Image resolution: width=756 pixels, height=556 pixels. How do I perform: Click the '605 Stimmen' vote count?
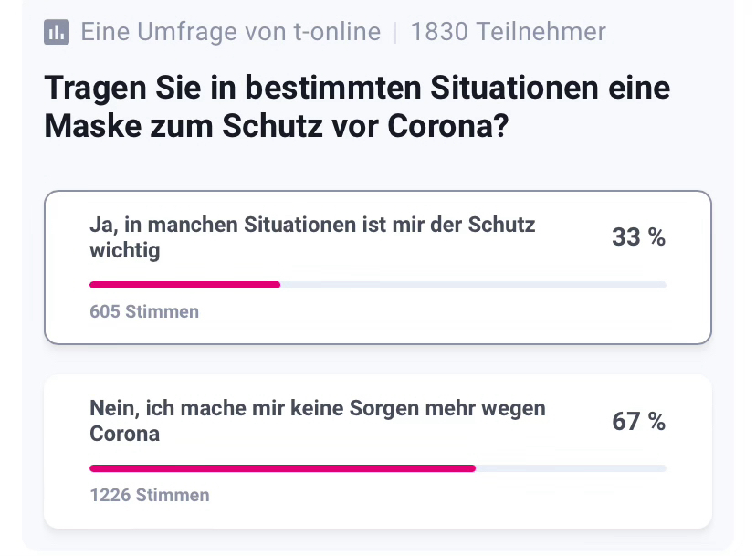coord(144,312)
